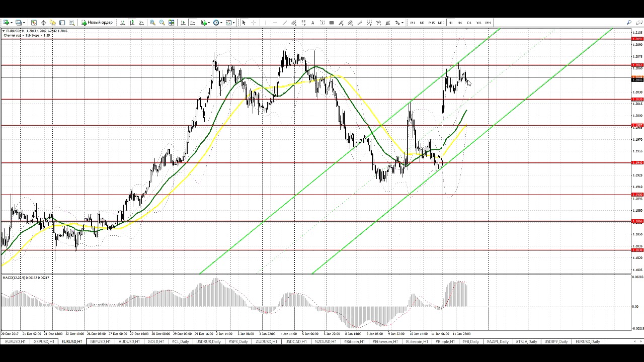Select the Equidistant Channel tool
The height and width of the screenshot is (362, 644).
click(294, 23)
